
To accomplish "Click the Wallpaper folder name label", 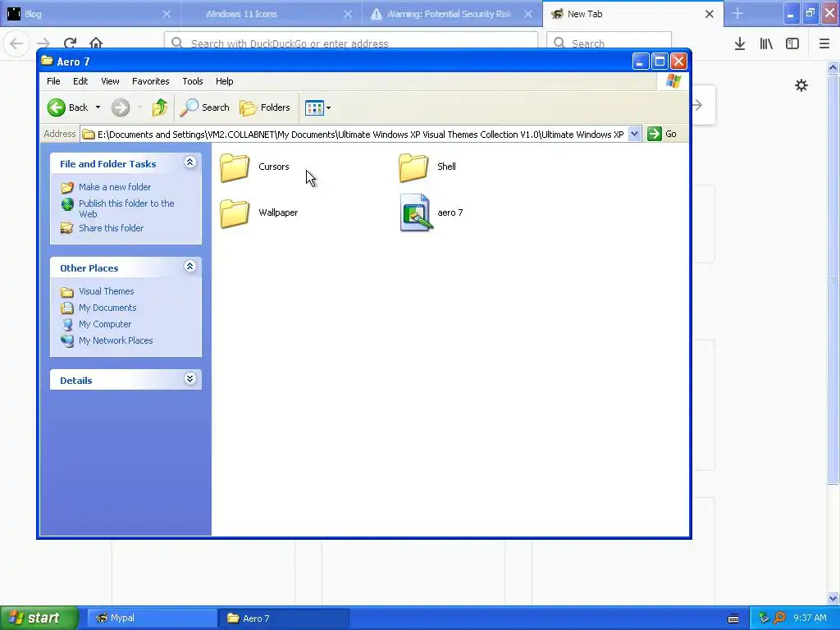I will (278, 212).
